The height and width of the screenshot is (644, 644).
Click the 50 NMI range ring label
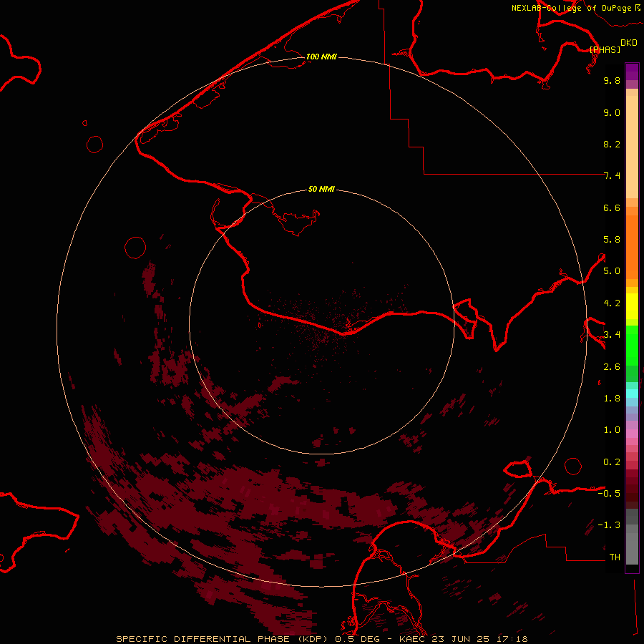pos(321,189)
